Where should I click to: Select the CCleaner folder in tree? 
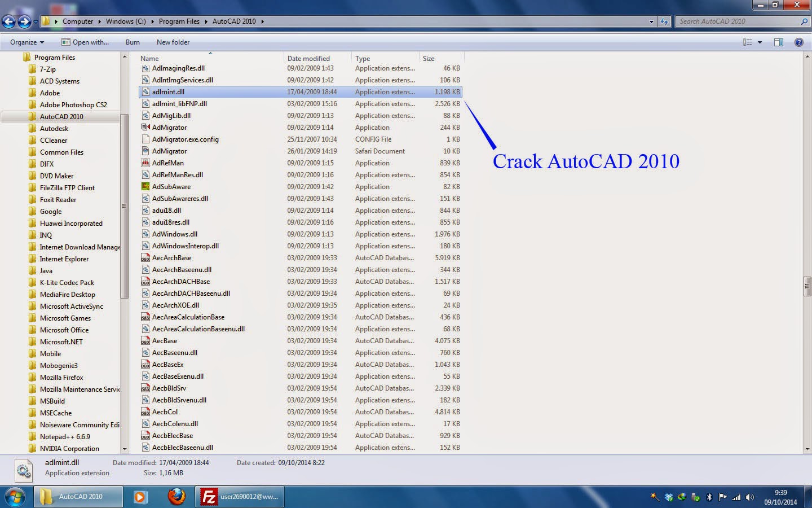(x=54, y=141)
